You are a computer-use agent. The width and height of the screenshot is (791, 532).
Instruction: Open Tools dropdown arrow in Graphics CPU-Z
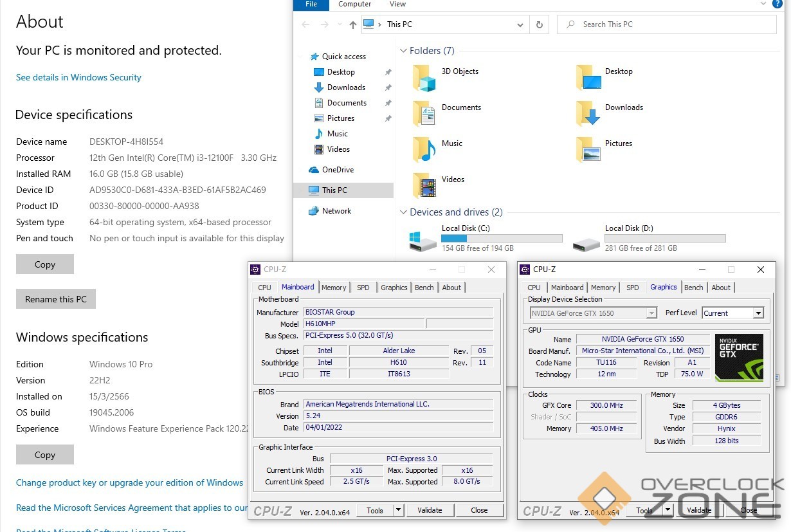tap(668, 510)
